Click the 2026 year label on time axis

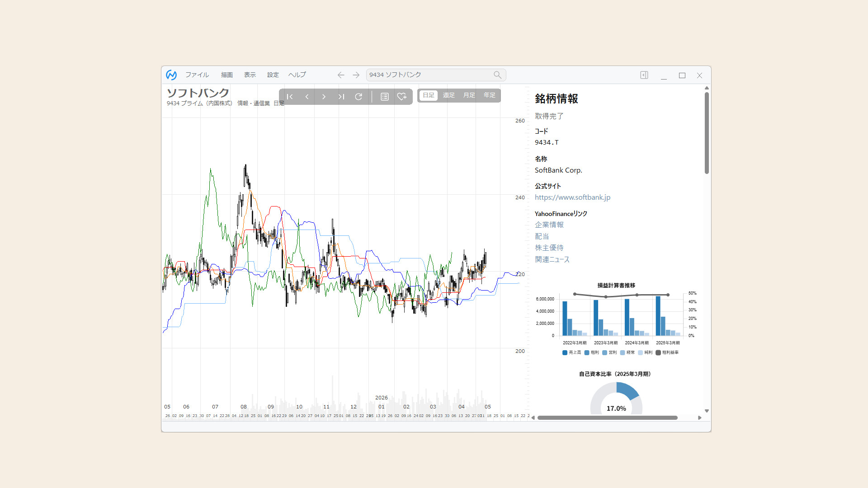[x=382, y=398]
